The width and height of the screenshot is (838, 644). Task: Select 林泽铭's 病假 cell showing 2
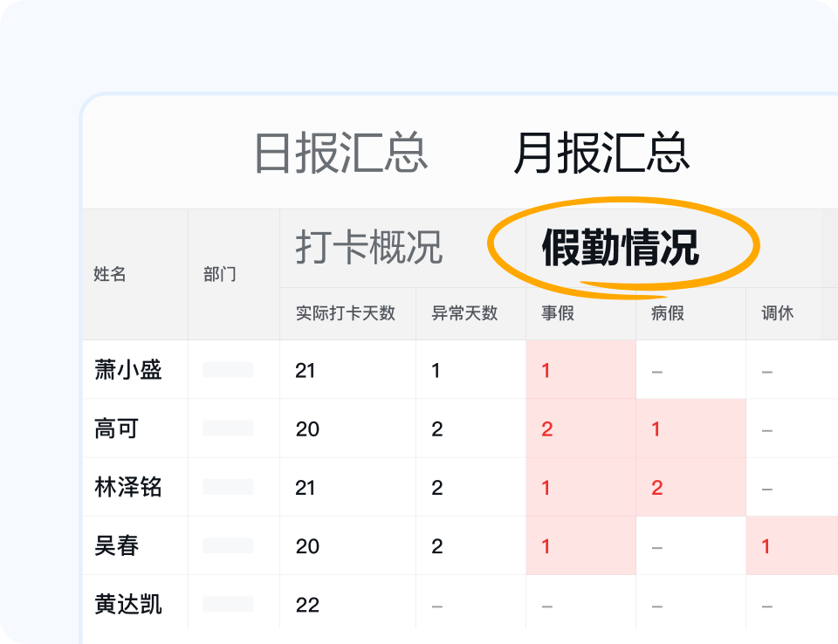pos(655,486)
